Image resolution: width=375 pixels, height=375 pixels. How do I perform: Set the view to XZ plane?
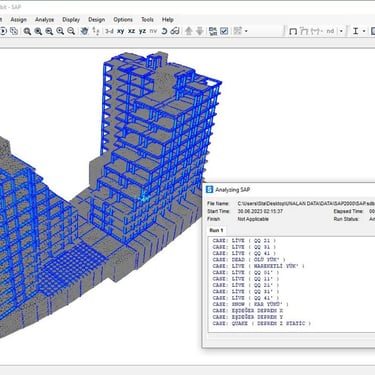[132, 31]
